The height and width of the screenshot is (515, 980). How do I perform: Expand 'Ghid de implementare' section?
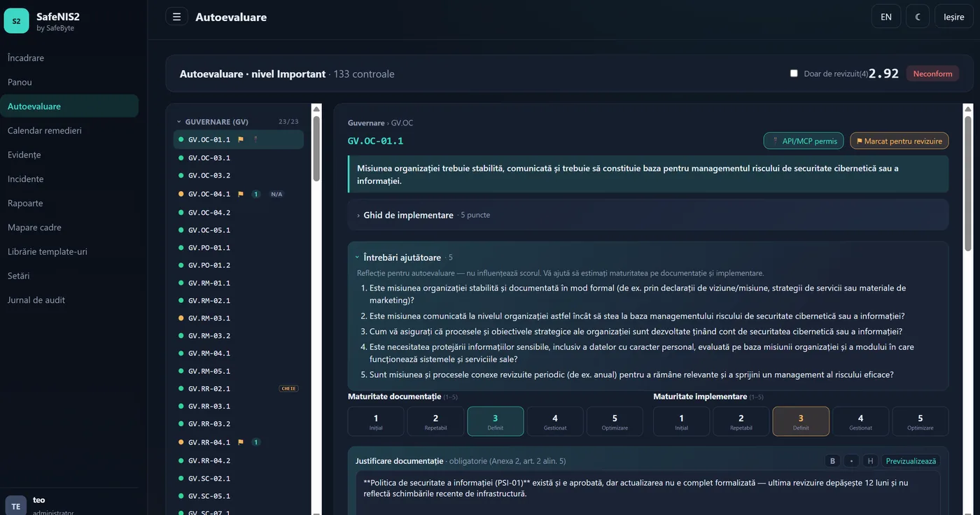coord(648,215)
